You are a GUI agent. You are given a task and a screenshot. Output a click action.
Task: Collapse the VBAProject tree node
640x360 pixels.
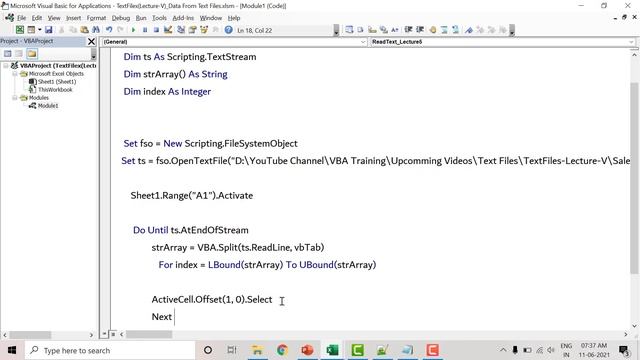tap(6, 65)
